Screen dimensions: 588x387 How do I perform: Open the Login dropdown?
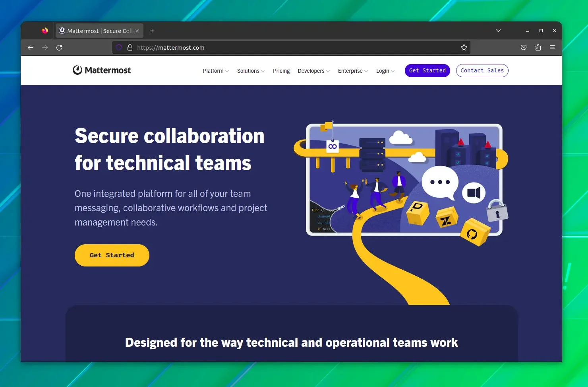pos(385,71)
